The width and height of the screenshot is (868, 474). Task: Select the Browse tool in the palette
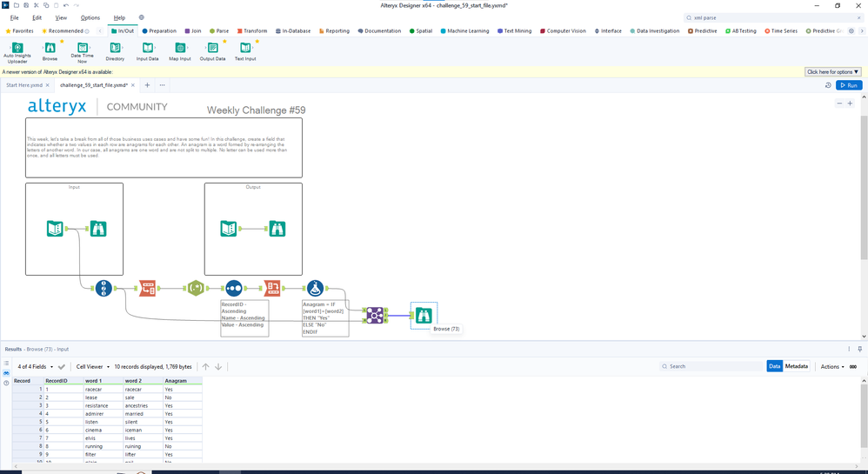(x=50, y=51)
